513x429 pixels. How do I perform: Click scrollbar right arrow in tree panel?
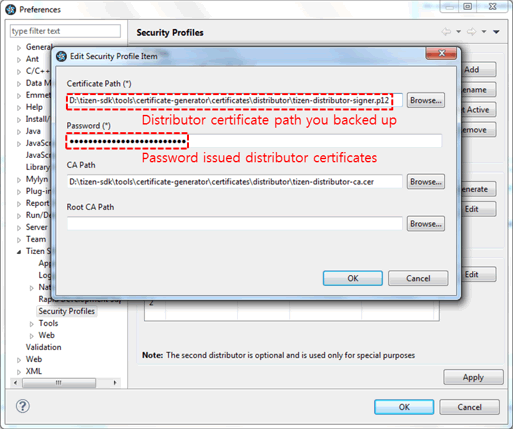(x=115, y=382)
